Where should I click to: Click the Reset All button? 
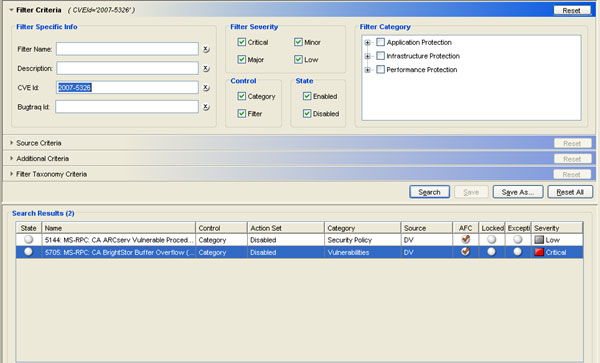point(570,192)
